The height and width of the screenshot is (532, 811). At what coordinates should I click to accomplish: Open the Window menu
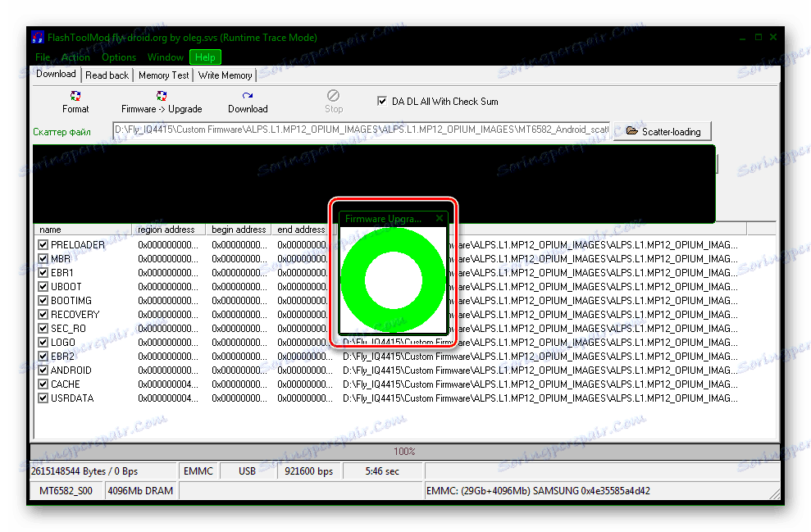[166, 57]
